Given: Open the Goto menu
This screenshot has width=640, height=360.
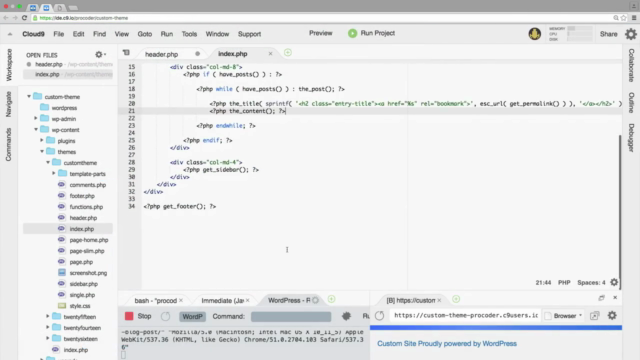Looking at the screenshot, I should click(144, 34).
